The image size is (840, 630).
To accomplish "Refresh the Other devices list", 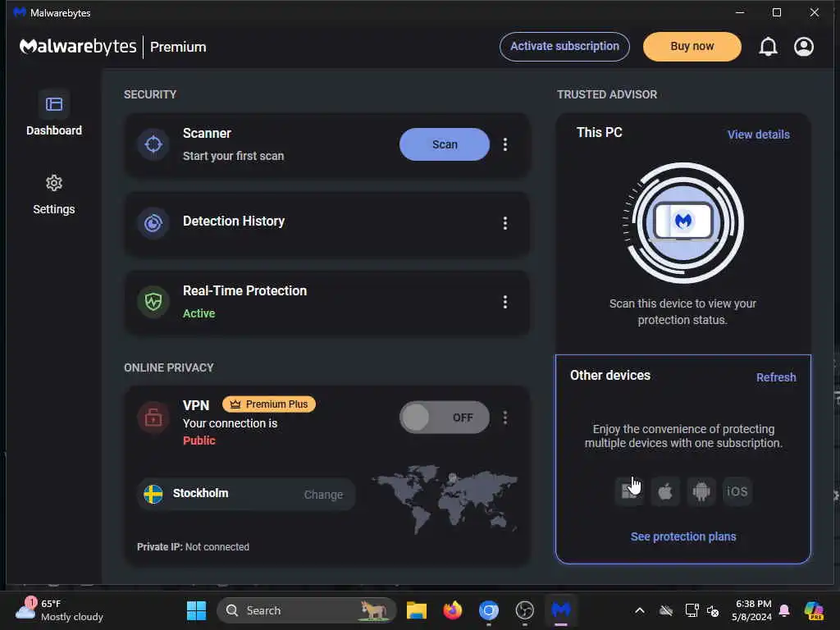I will click(x=776, y=377).
